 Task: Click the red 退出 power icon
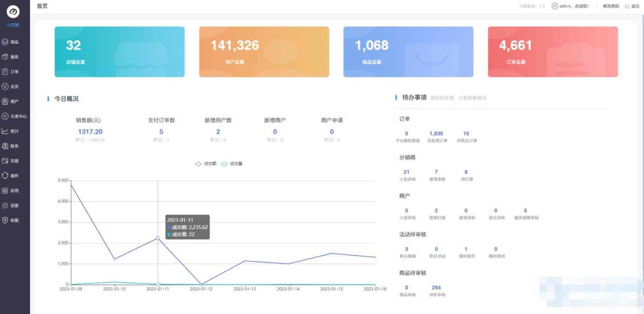627,6
